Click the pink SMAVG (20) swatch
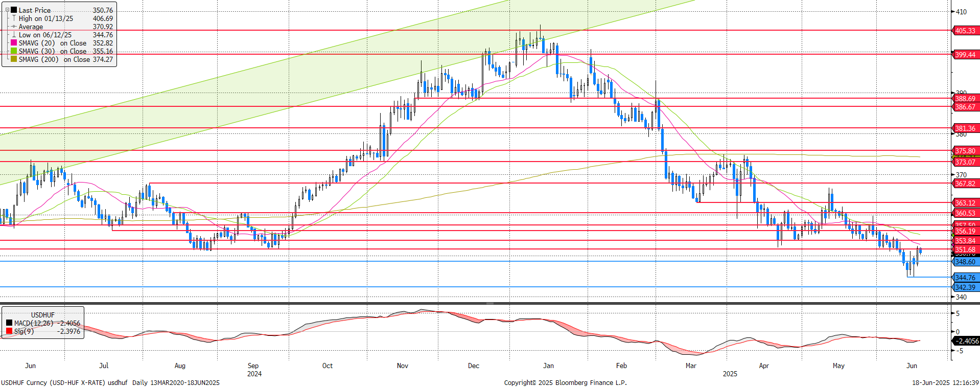 [x=14, y=43]
